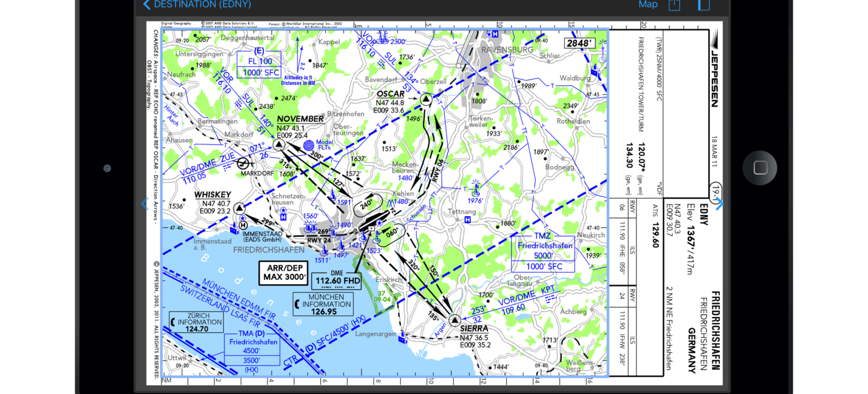Tap the tower frequency 120.07*
This screenshot has height=394, width=868.
(641, 159)
